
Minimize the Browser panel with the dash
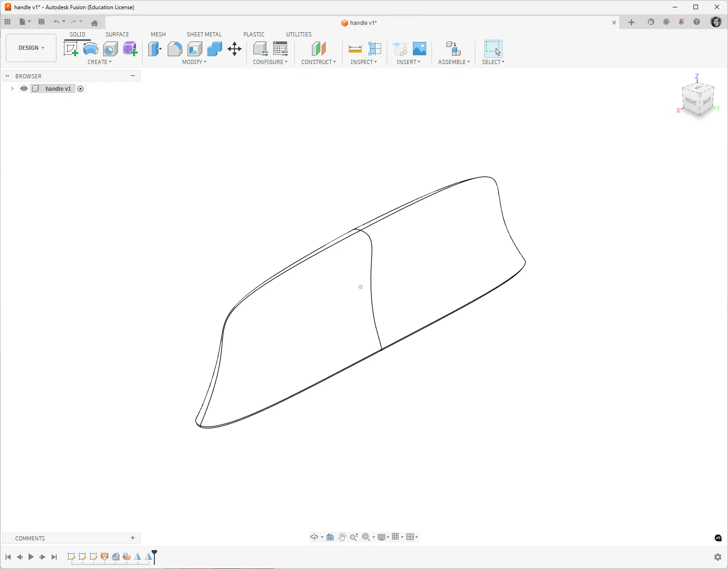pyautogui.click(x=133, y=76)
